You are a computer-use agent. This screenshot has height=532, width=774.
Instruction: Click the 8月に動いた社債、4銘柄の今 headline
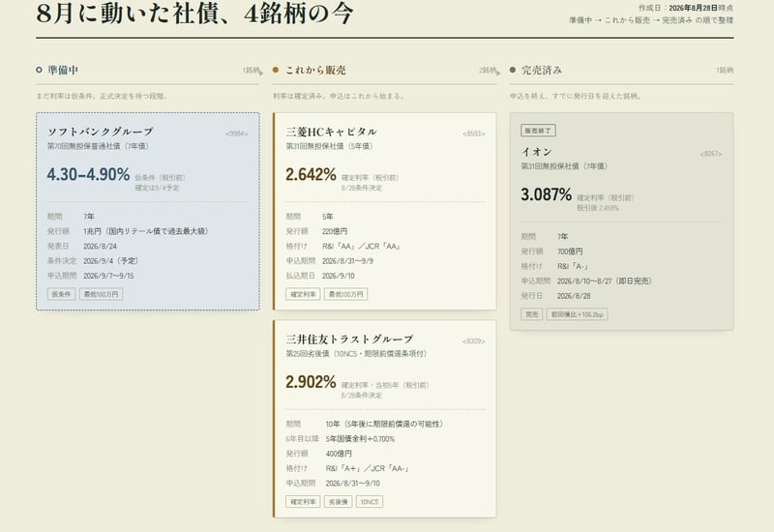pyautogui.click(x=194, y=14)
